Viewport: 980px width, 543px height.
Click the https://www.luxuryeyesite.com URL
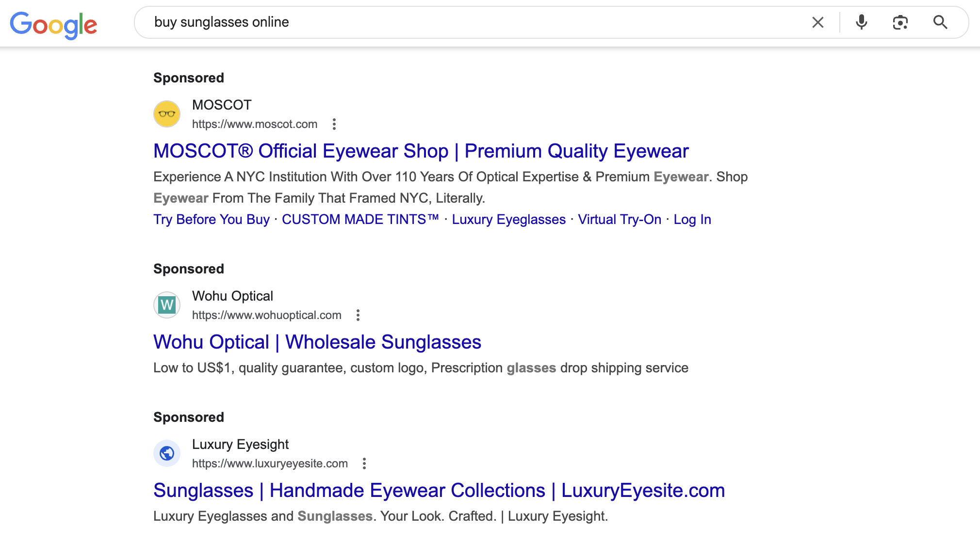(x=270, y=463)
